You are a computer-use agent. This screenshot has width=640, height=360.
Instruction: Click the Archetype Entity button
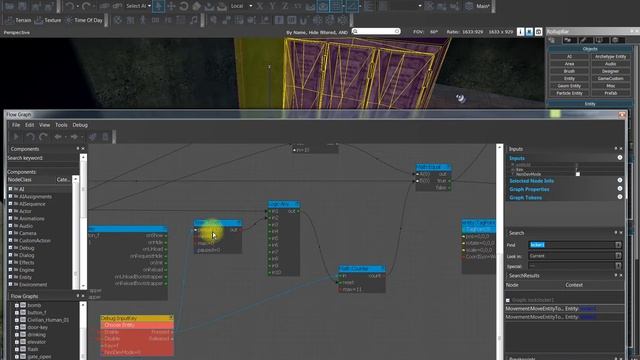tap(610, 56)
